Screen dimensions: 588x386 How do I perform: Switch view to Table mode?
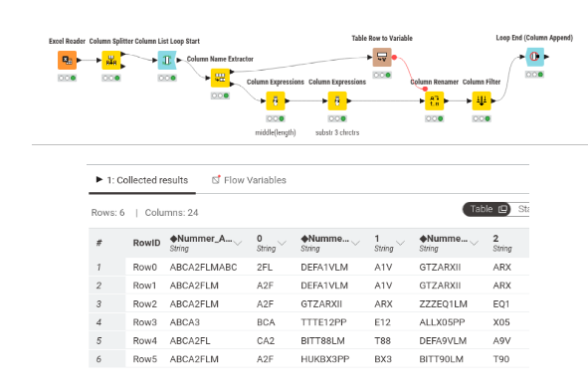[487, 209]
